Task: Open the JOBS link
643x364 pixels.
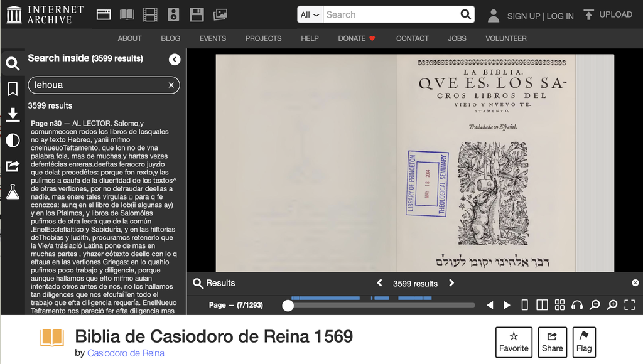Action: click(457, 38)
